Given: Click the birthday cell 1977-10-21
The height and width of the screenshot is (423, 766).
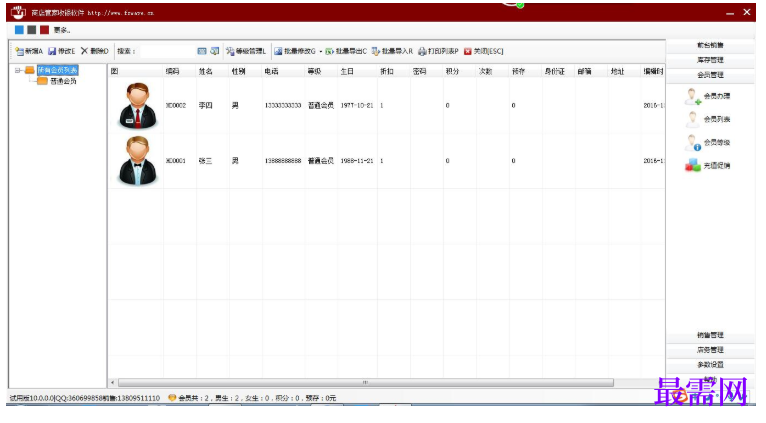Looking at the screenshot, I should (x=357, y=106).
